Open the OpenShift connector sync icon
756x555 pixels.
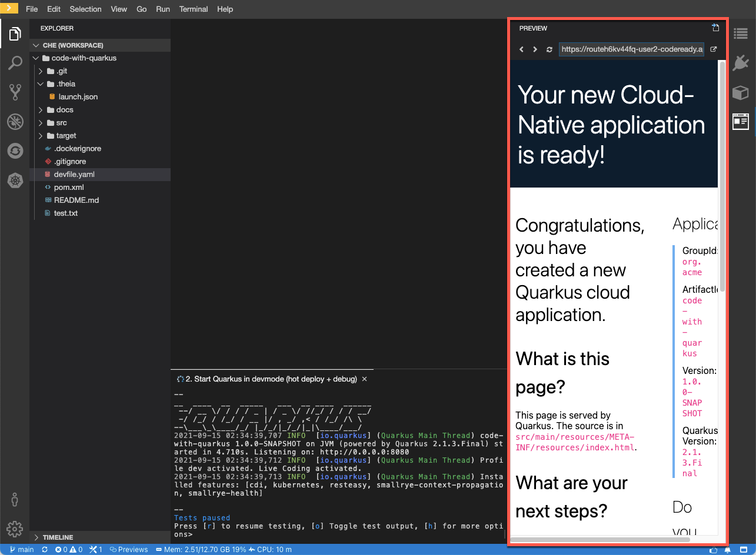click(15, 151)
